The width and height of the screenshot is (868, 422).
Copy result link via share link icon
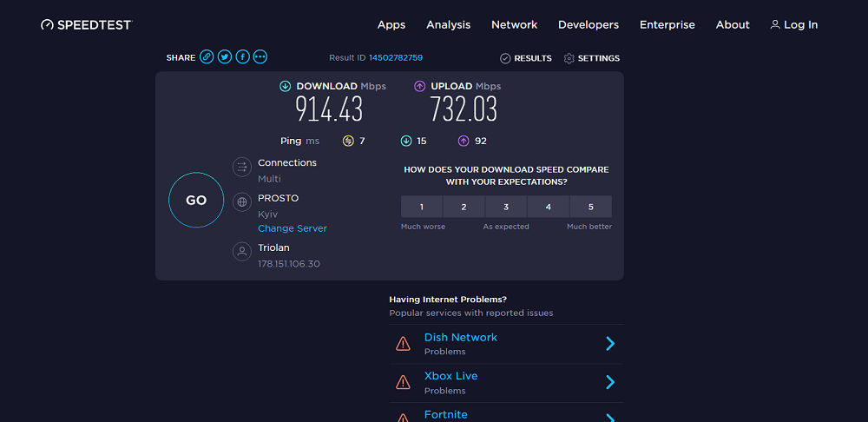coord(207,56)
